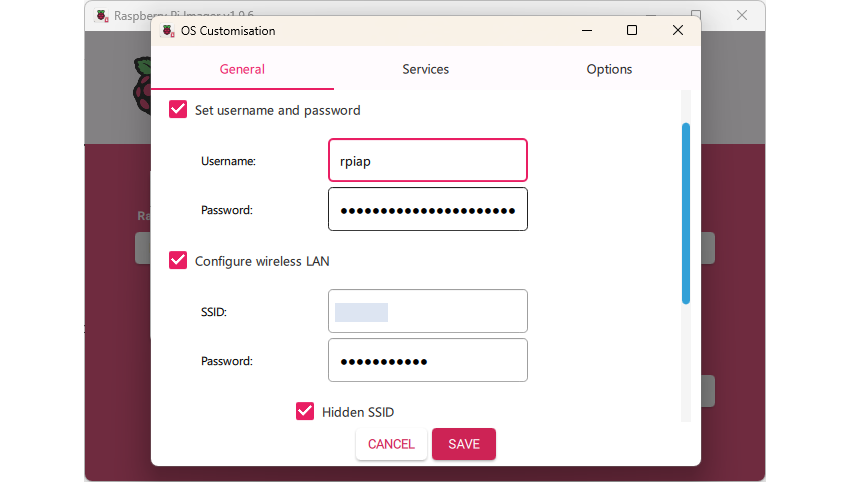This screenshot has width=850, height=482.
Task: Click the blue vertical scrollbar thumb
Action: pyautogui.click(x=686, y=214)
